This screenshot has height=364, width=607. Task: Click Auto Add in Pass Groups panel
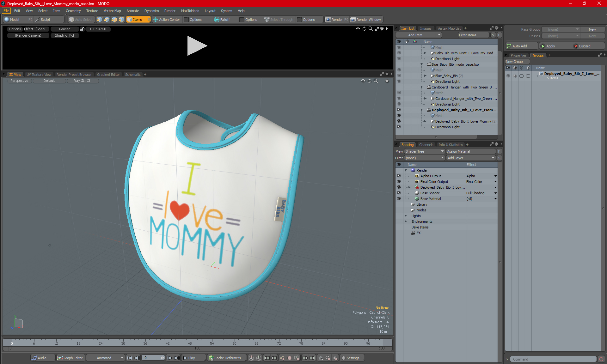point(521,46)
